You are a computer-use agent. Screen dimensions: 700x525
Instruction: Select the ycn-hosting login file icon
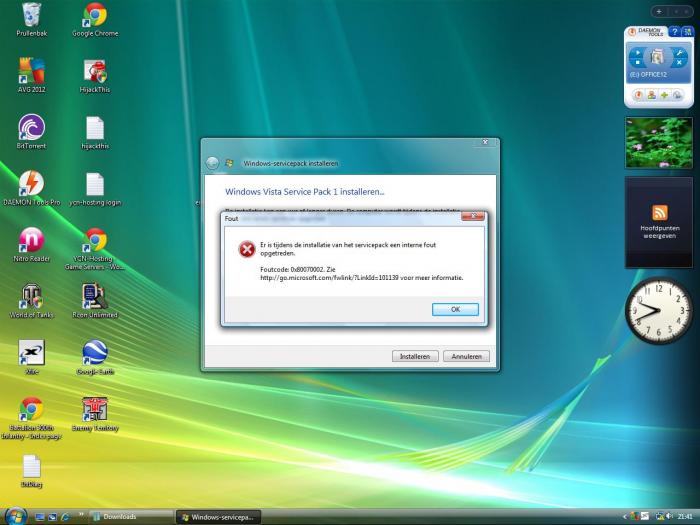(x=95, y=189)
